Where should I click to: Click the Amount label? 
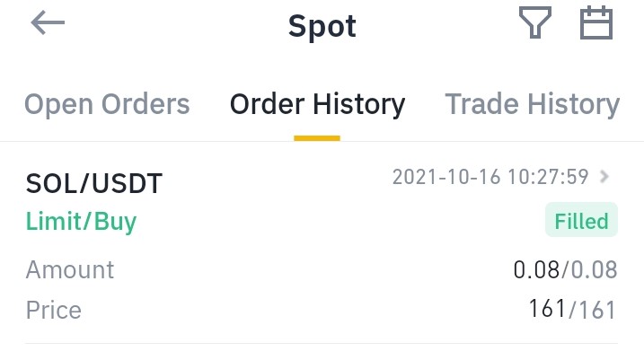pyautogui.click(x=70, y=269)
